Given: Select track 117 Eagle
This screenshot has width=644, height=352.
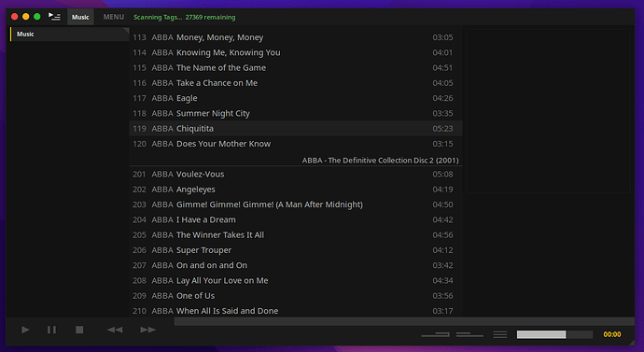Looking at the screenshot, I should pos(296,98).
